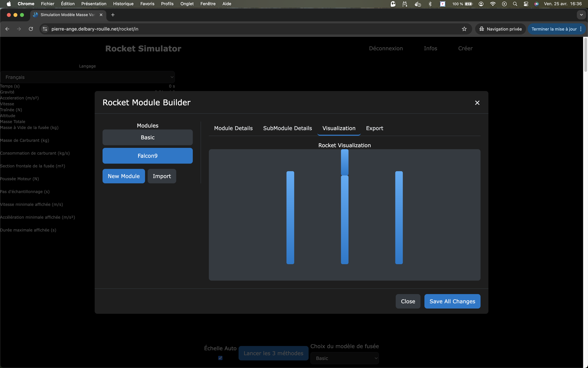Click Navigation privée indicator
588x368 pixels.
point(500,29)
